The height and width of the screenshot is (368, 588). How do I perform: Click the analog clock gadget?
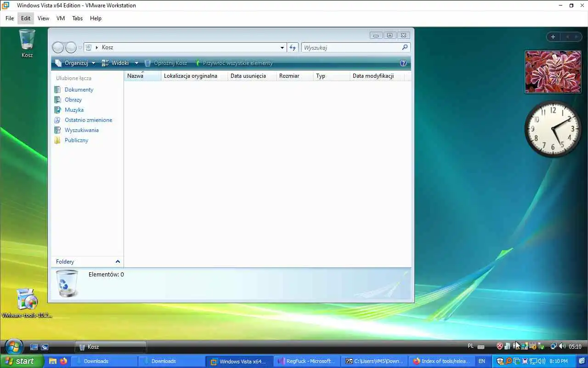click(x=553, y=129)
